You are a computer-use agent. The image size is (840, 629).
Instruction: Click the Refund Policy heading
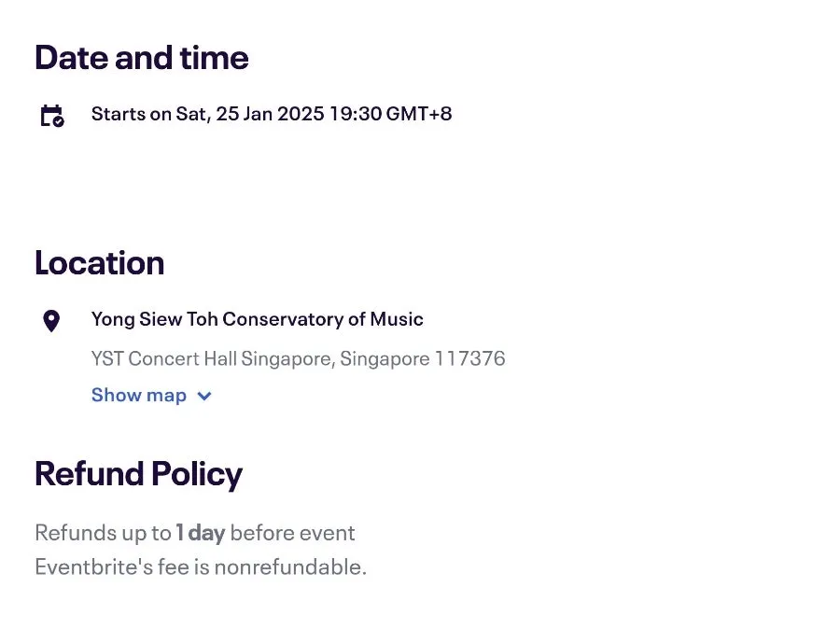(x=138, y=474)
